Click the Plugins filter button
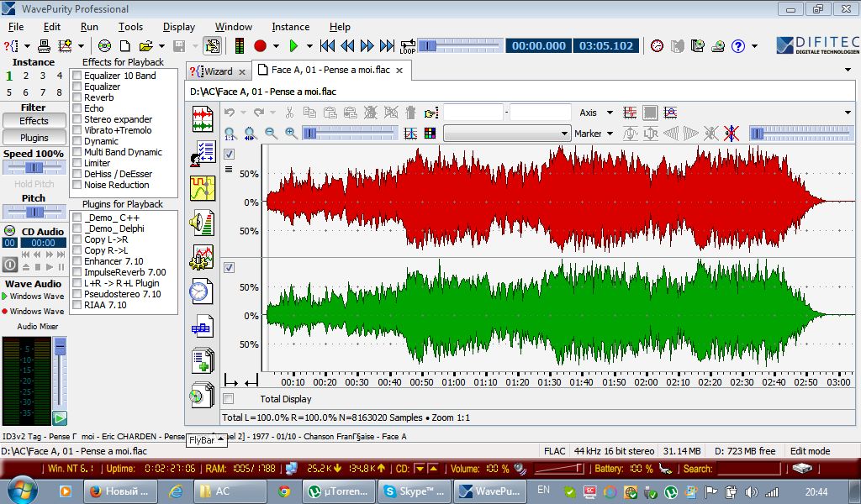Image resolution: width=861 pixels, height=504 pixels. [x=34, y=137]
